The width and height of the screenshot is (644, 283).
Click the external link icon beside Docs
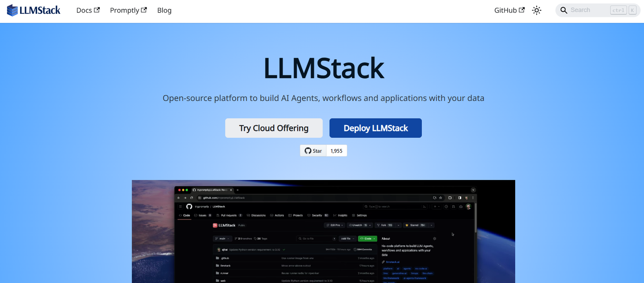click(97, 10)
